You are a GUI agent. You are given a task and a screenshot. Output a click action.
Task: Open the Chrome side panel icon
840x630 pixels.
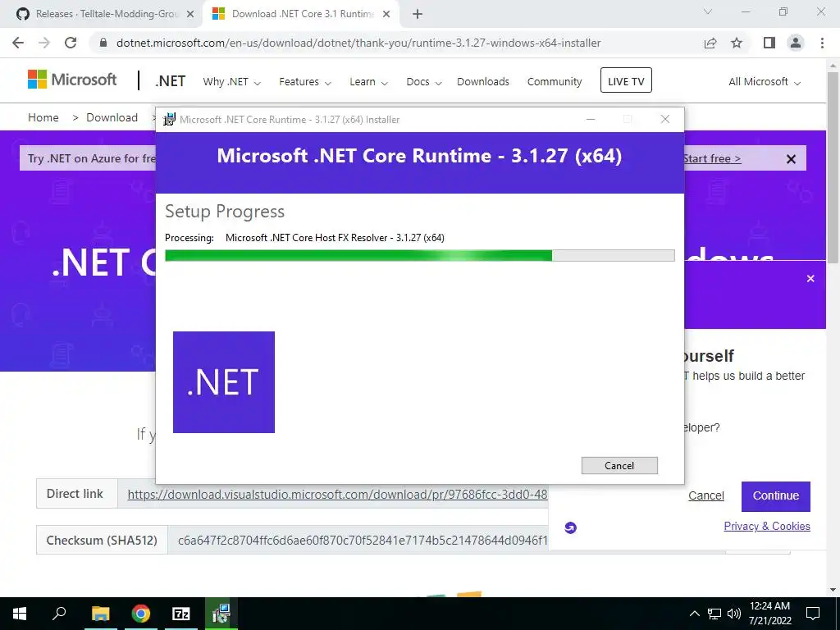[769, 43]
